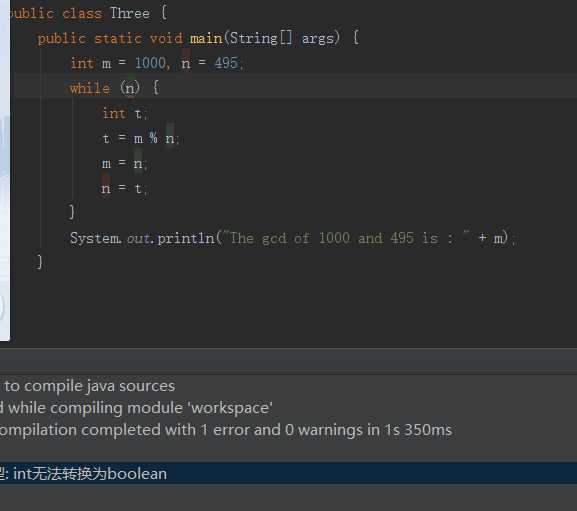Click 'completed with 1 error and 0 warnings' message

click(226, 430)
